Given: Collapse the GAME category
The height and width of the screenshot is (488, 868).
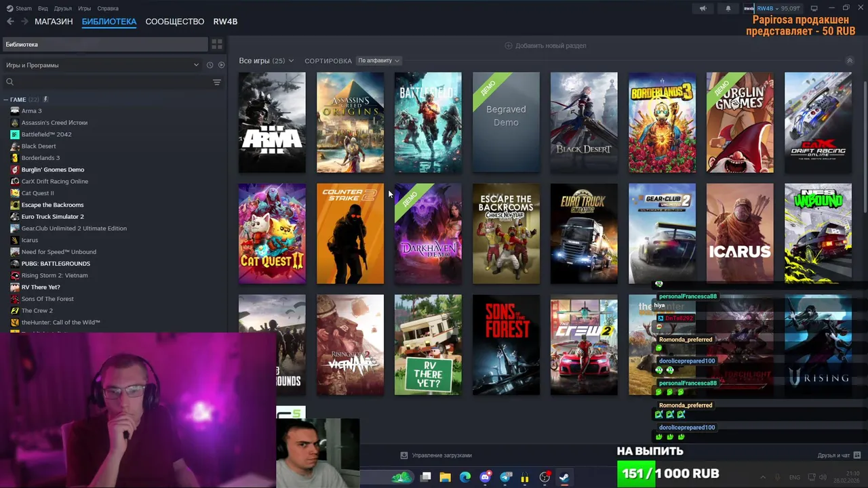Looking at the screenshot, I should (5, 100).
